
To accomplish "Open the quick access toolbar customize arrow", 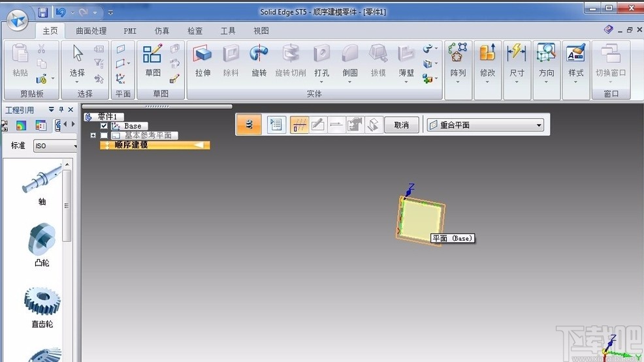I will [110, 12].
